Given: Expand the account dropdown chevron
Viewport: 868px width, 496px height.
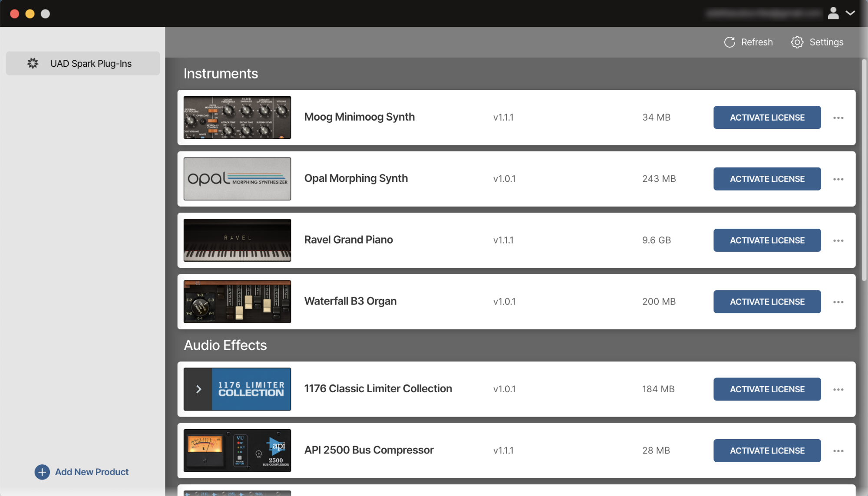Looking at the screenshot, I should pos(850,13).
